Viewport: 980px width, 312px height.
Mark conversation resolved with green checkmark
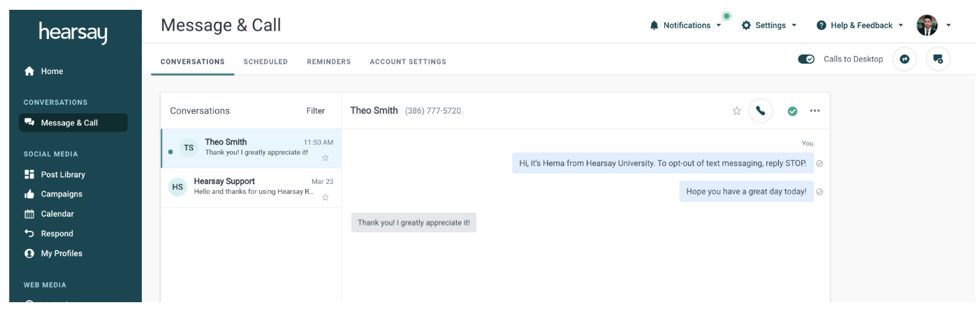tap(792, 111)
